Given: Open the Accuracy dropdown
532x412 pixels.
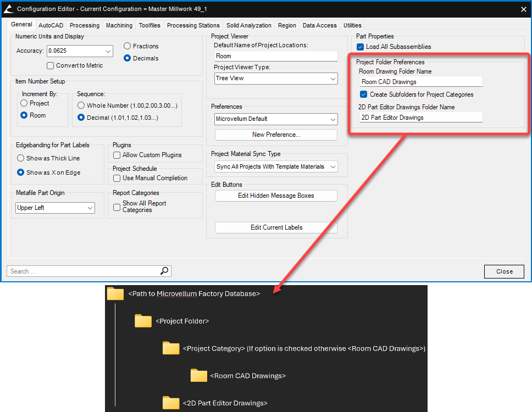Looking at the screenshot, I should click(x=80, y=51).
